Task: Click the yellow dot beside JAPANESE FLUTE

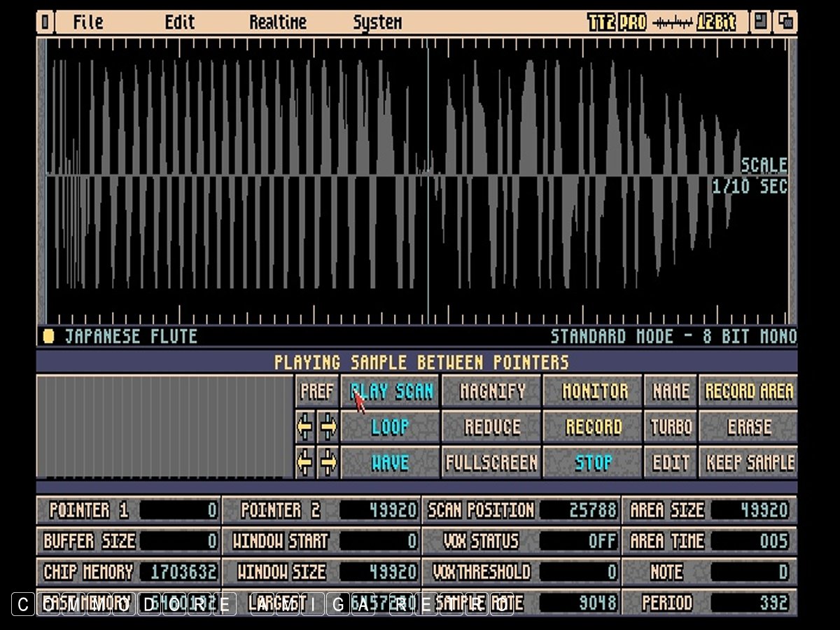Action: tap(48, 336)
